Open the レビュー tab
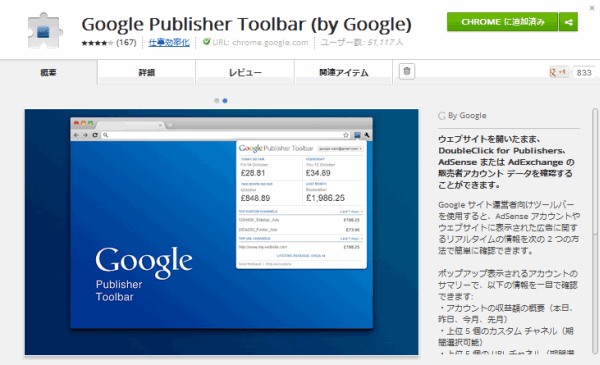This screenshot has width=600, height=365. click(x=245, y=72)
